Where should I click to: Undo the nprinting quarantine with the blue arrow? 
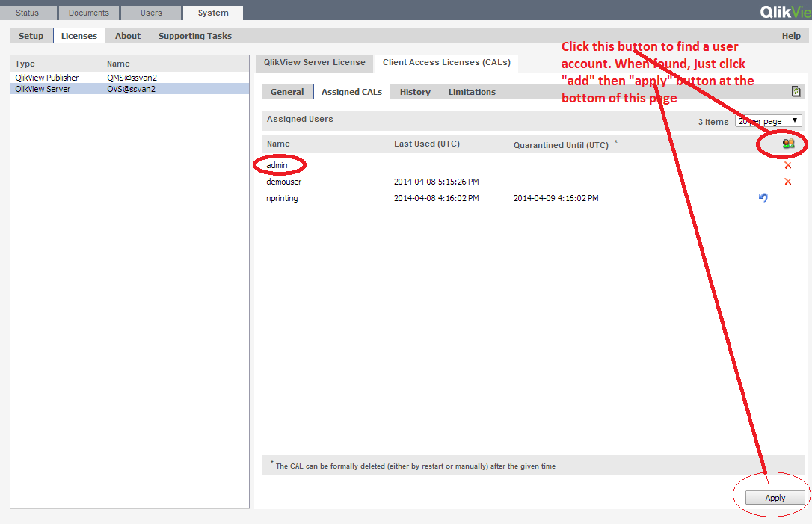point(762,197)
